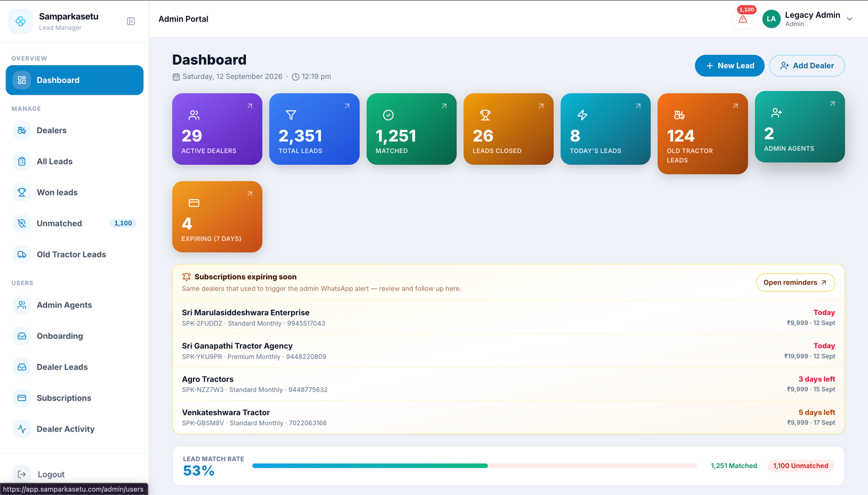868x495 pixels.
Task: Navigate to Won leads
Action: tap(74, 192)
